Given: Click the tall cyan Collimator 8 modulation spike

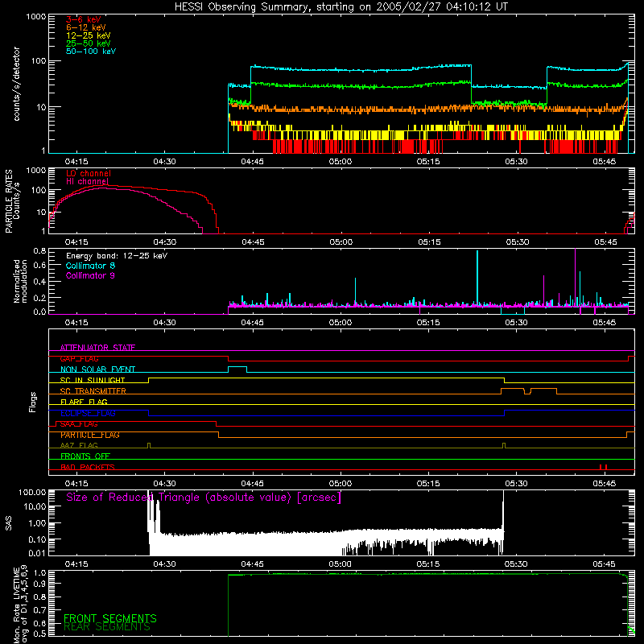Looking at the screenshot, I should (x=477, y=277).
